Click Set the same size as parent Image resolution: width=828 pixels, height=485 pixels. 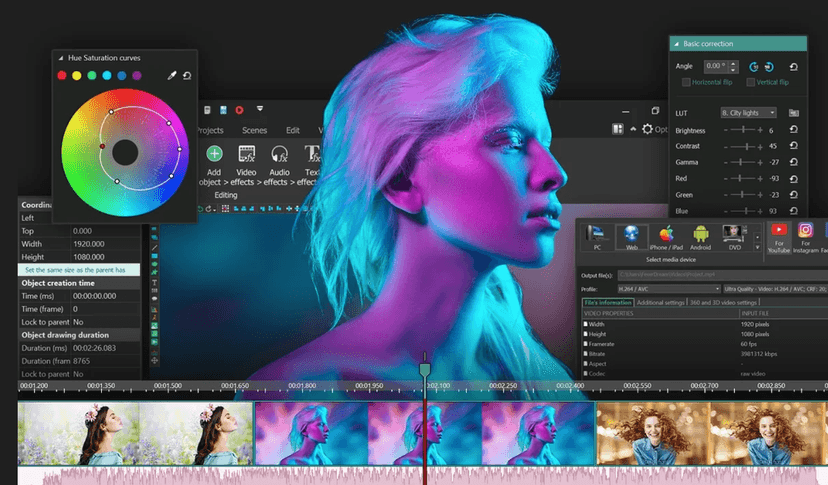[79, 270]
